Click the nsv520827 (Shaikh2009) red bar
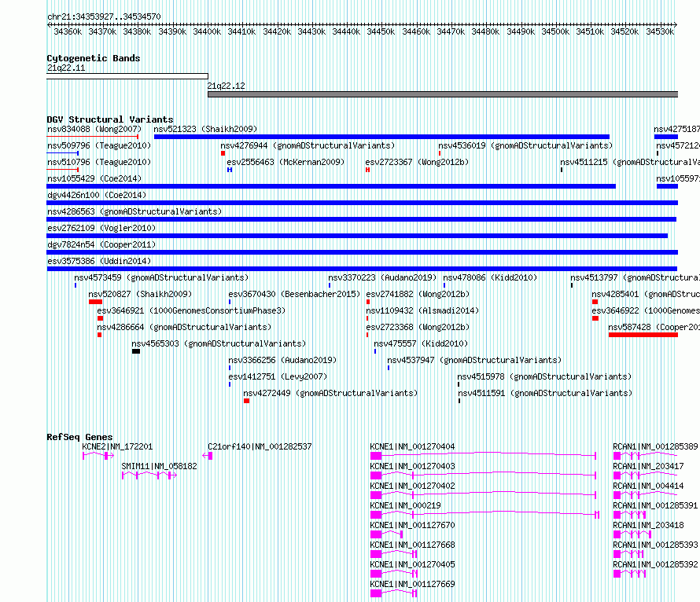The image size is (700, 602). coord(95,302)
